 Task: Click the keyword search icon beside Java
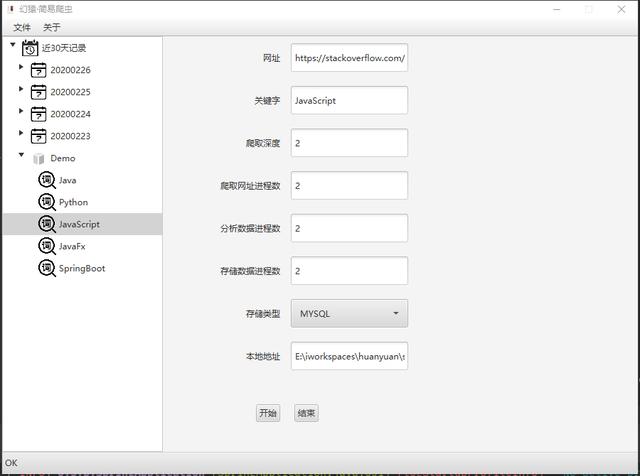point(47,180)
